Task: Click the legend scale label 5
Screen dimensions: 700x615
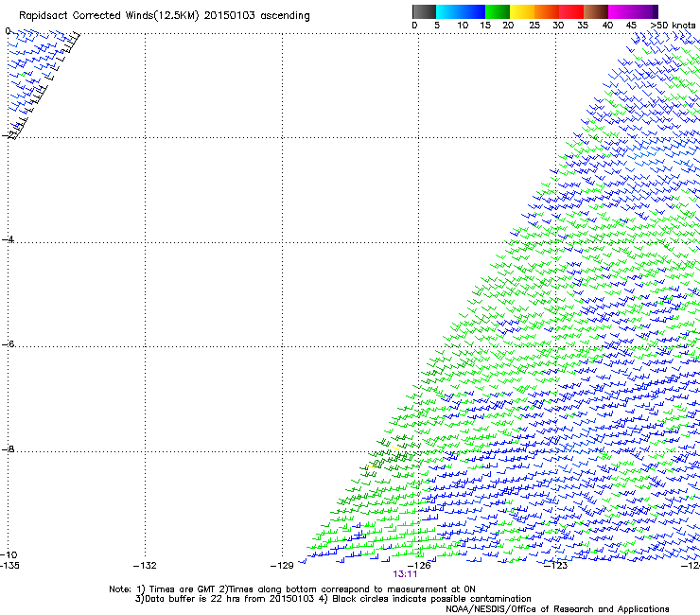Action: pos(437,26)
